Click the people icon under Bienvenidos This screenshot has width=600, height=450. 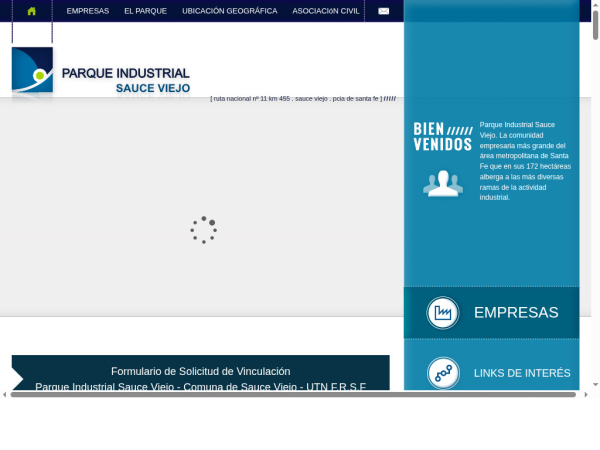pos(443,184)
